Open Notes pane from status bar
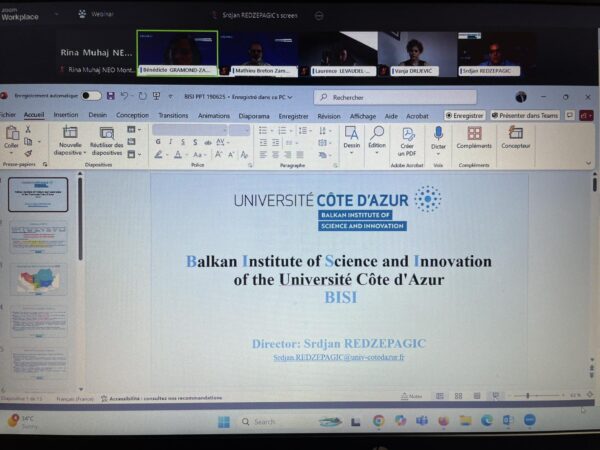 click(411, 396)
